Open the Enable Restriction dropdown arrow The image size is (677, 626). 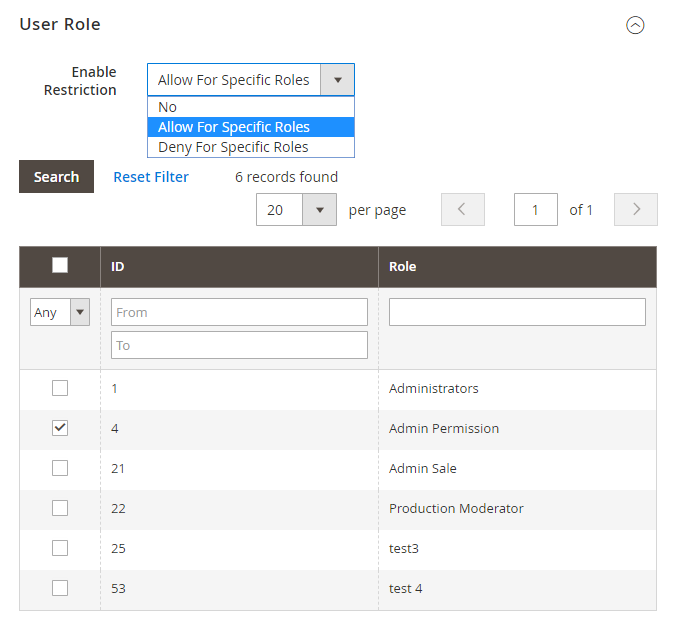[x=337, y=80]
